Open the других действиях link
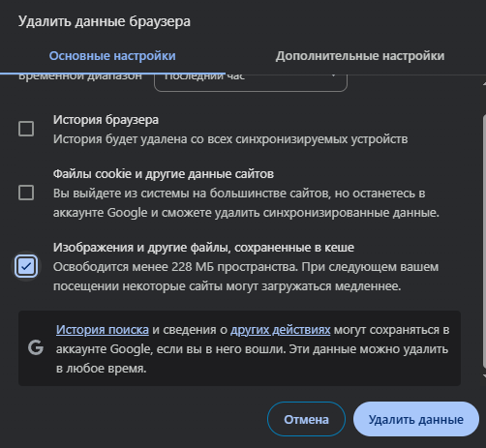Image resolution: width=486 pixels, height=448 pixels. point(280,330)
